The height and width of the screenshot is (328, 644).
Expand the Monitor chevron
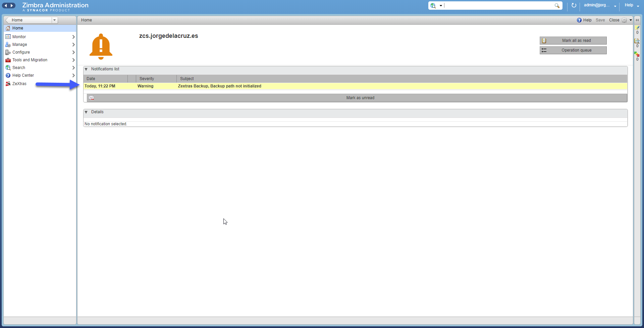click(73, 37)
